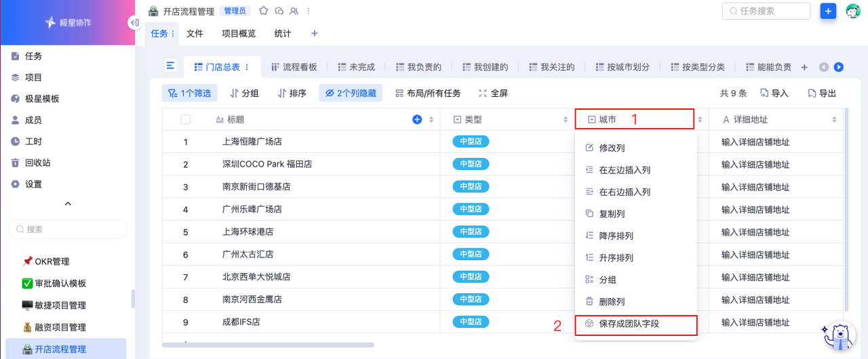Image resolution: width=868 pixels, height=359 pixels.
Task: Add a new project tab with plus
Action: click(x=314, y=33)
